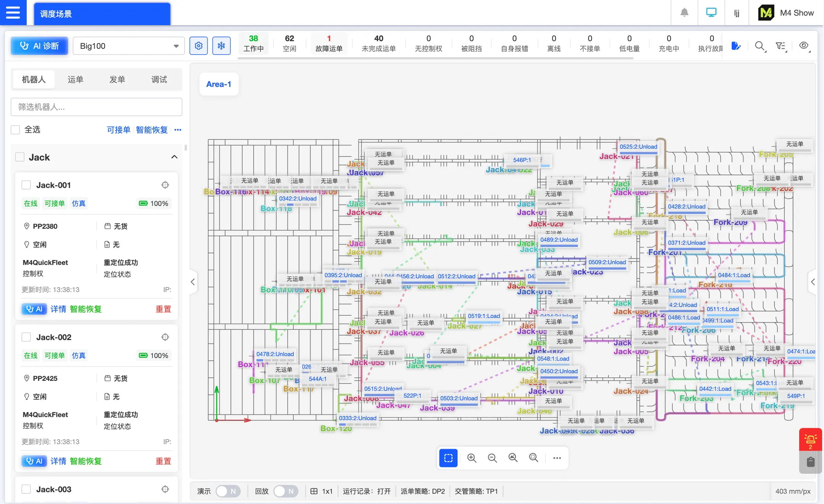Turn on the 回放 playback switch
824x504 pixels.
click(285, 491)
